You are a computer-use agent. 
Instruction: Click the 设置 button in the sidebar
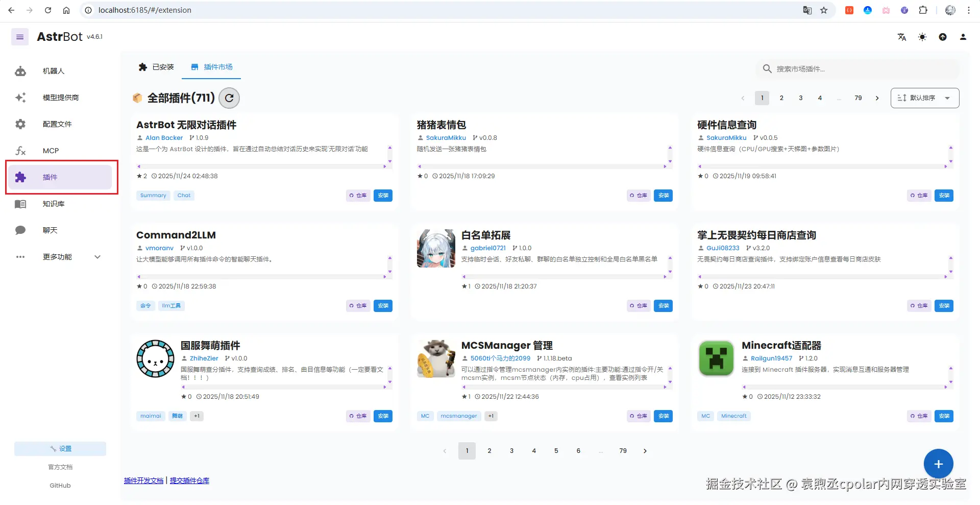pyautogui.click(x=60, y=449)
